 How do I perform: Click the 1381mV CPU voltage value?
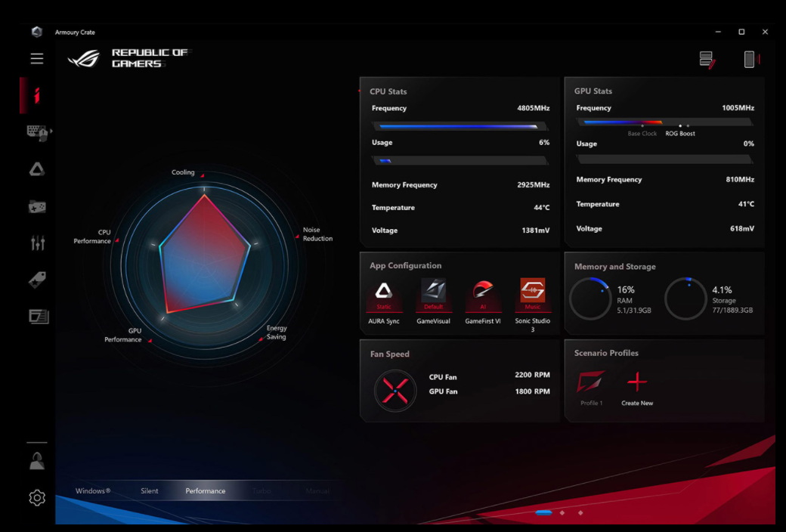pos(535,230)
